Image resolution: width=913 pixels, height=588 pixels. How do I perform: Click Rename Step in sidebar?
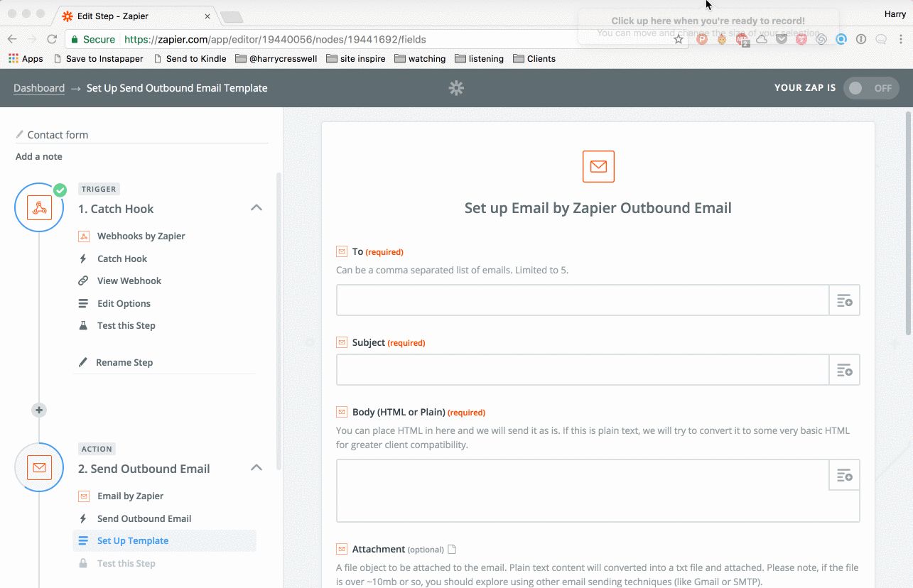tap(124, 362)
